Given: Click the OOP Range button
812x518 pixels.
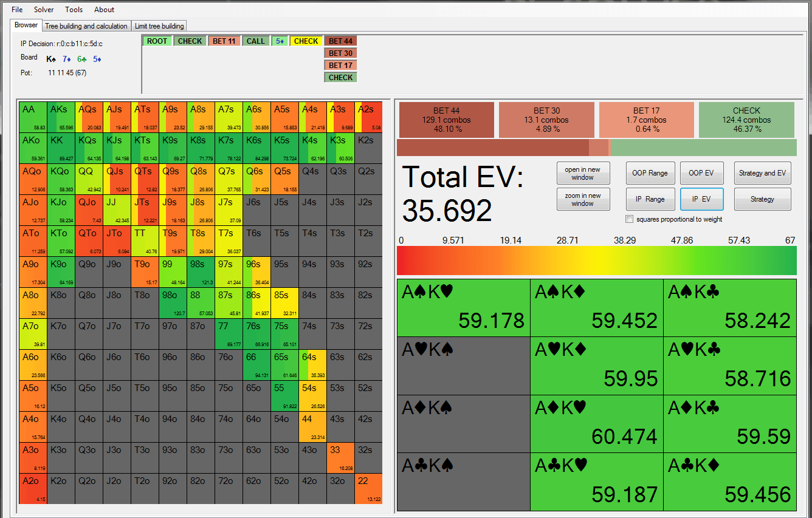Looking at the screenshot, I should (650, 173).
